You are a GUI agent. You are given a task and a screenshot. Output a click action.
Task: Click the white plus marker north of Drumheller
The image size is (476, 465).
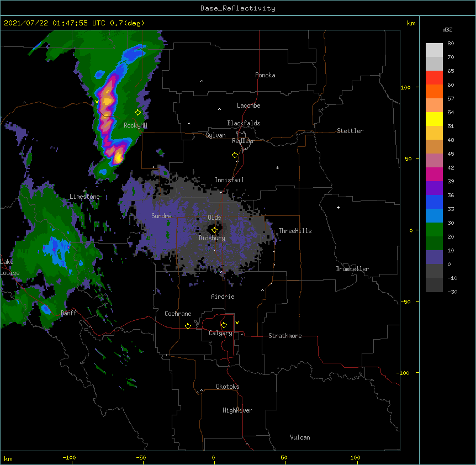338,207
